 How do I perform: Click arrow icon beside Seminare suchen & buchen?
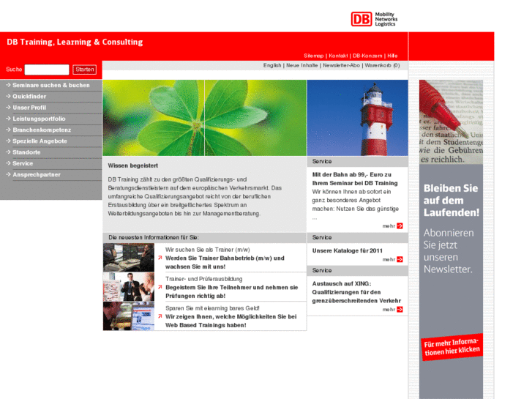[8, 85]
